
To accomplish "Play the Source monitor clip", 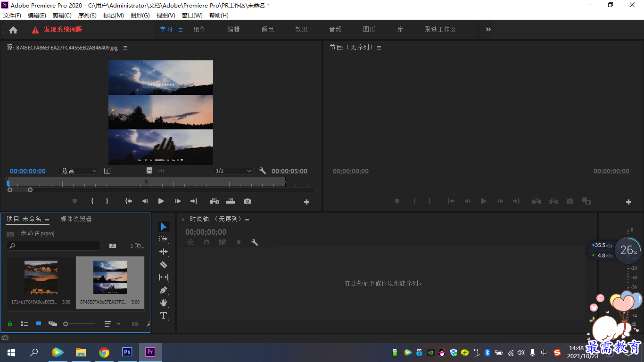I will [161, 201].
